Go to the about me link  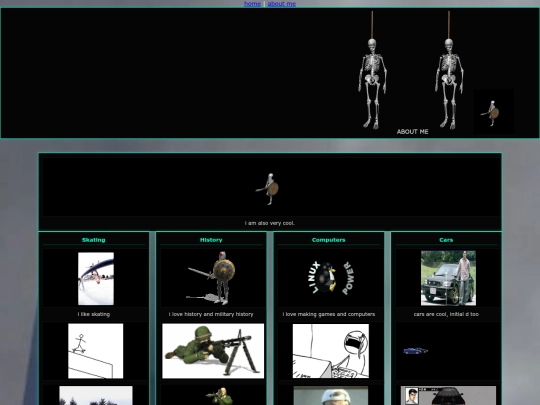tap(282, 4)
